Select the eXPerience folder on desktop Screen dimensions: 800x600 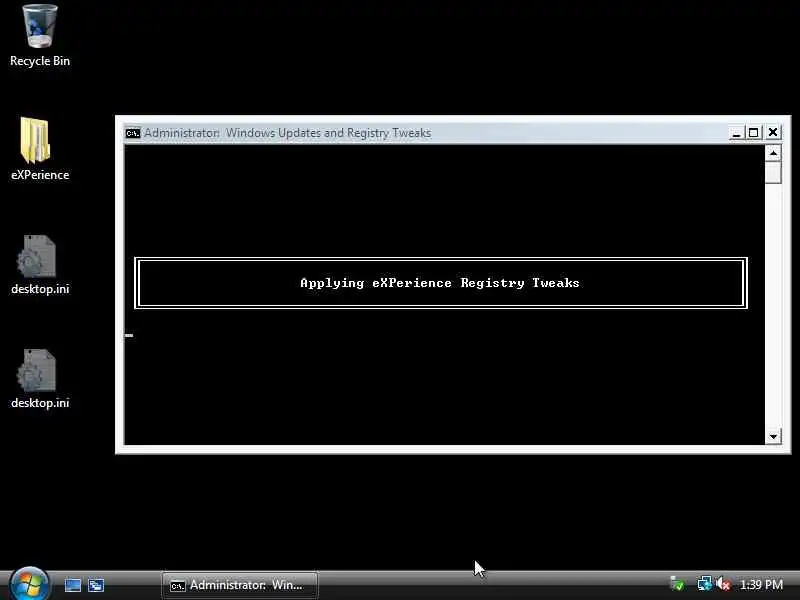pyautogui.click(x=40, y=149)
